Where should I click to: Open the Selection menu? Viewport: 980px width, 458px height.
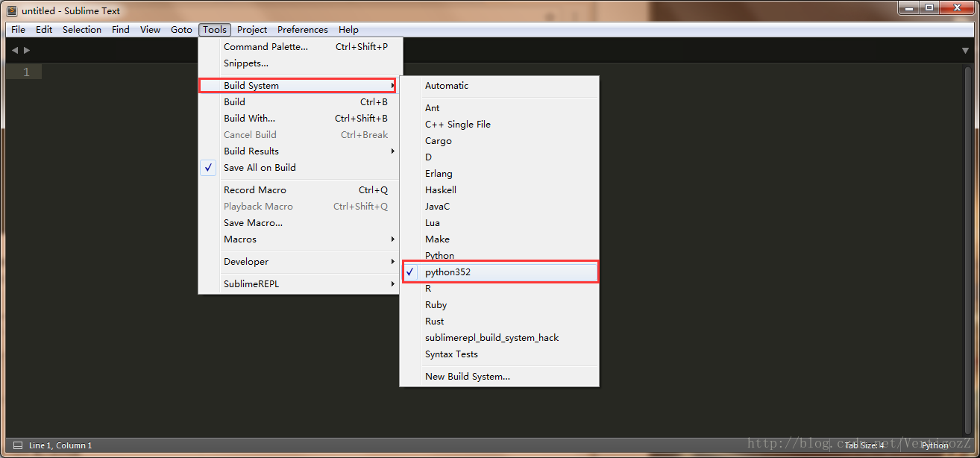(82, 30)
